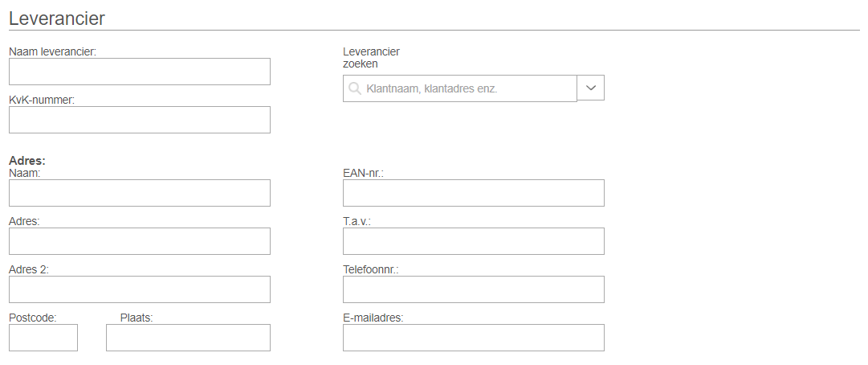The image size is (868, 365).
Task: Focus the E-mailadres input box
Action: (x=473, y=338)
